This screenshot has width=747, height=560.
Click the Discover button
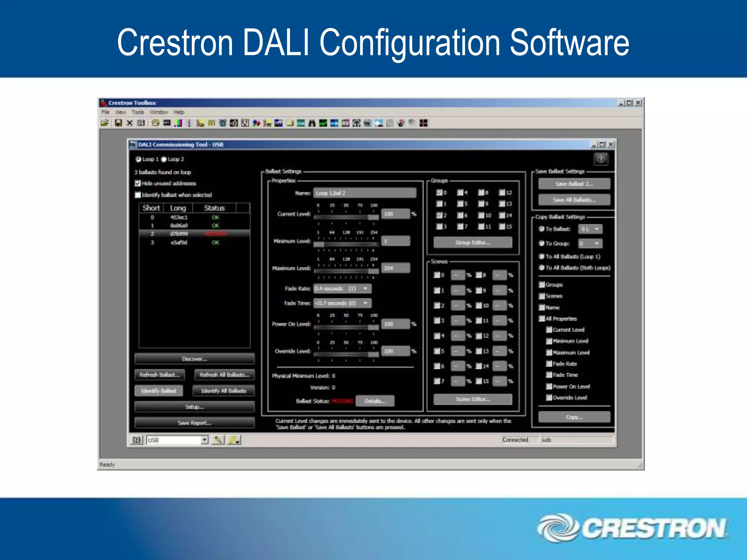click(194, 359)
